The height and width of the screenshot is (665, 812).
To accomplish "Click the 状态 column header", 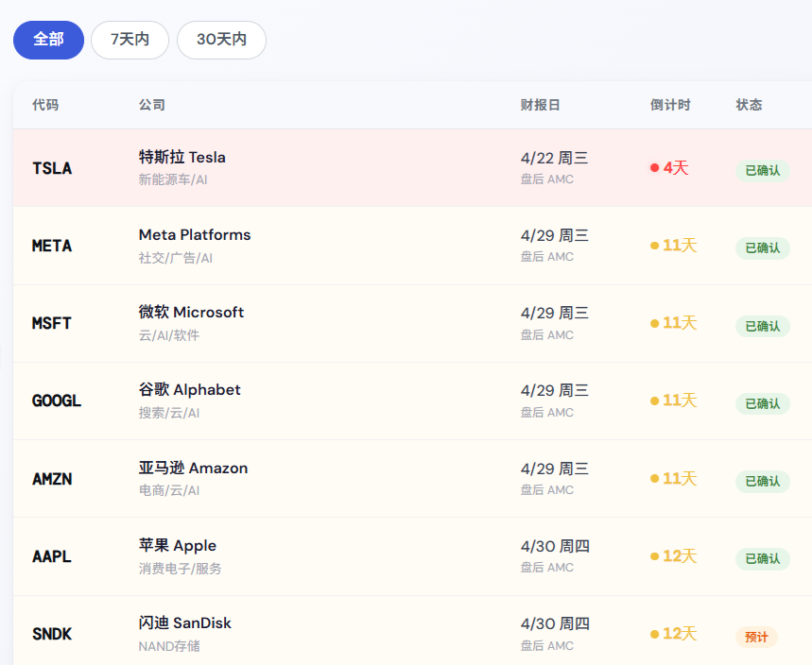I will [749, 105].
